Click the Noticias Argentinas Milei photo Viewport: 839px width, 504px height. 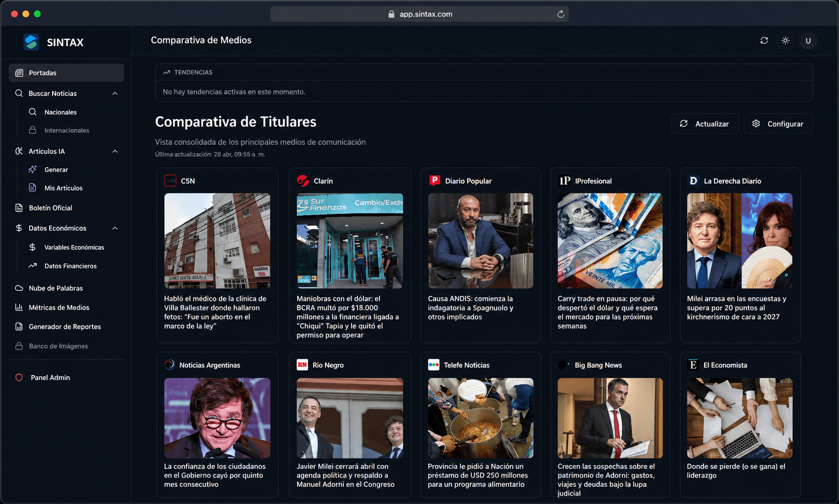(217, 418)
